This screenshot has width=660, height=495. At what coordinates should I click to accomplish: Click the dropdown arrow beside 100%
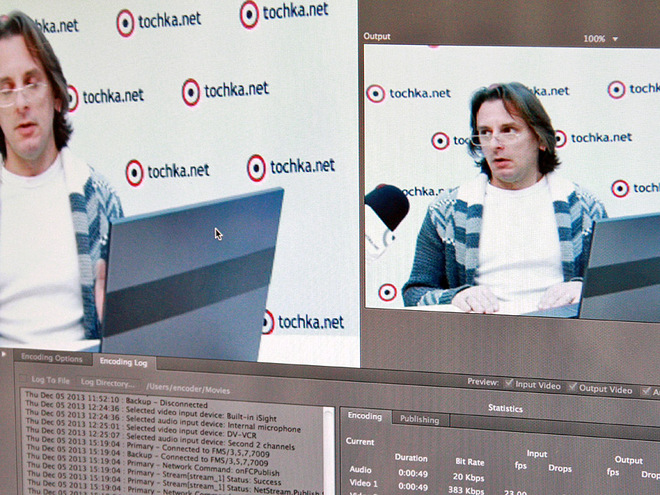[615, 39]
